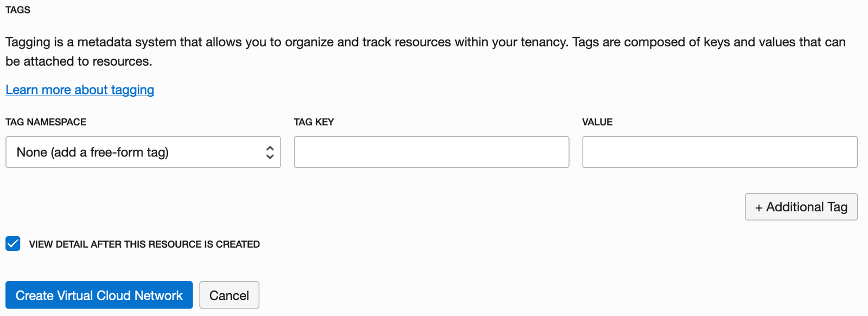
Task: Click the 'Tags are composed of keys' sentence
Action: [x=705, y=42]
